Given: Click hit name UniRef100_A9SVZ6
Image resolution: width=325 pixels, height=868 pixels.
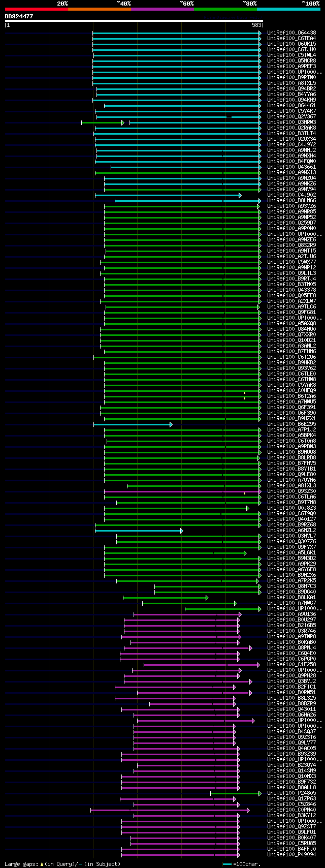Looking at the screenshot, I should (291, 206).
